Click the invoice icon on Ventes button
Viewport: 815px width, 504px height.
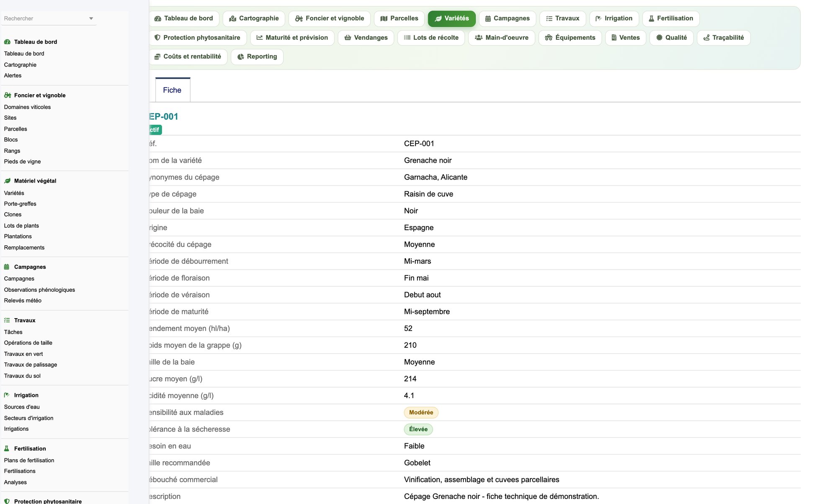614,38
